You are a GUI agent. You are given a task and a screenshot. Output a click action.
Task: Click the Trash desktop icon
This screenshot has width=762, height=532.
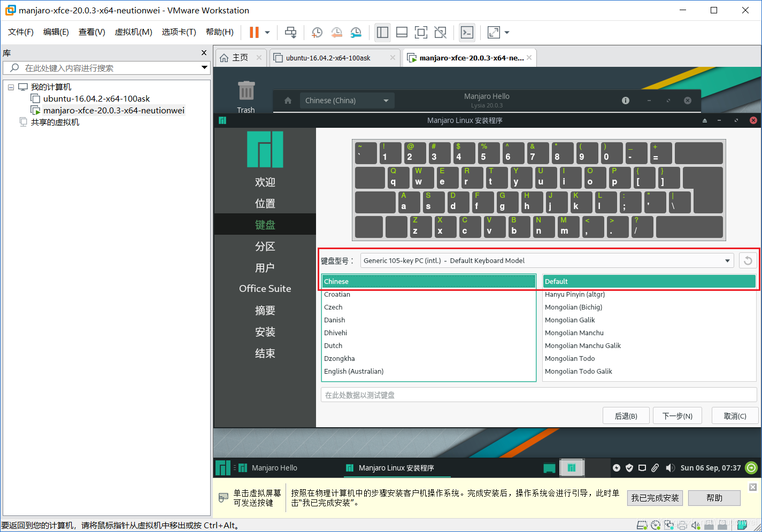point(246,96)
